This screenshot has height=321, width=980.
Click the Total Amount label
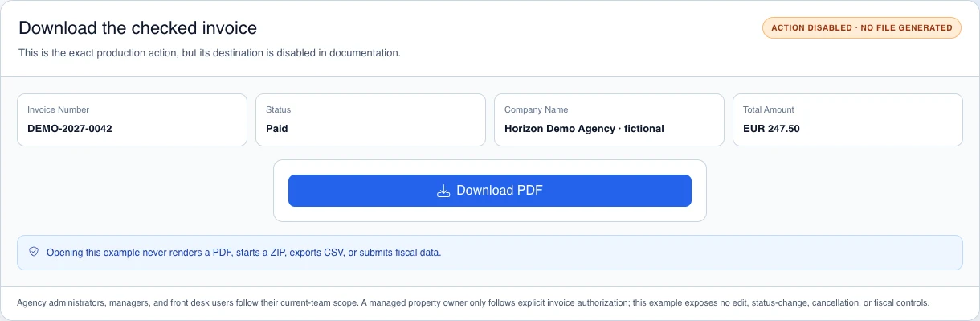(768, 109)
